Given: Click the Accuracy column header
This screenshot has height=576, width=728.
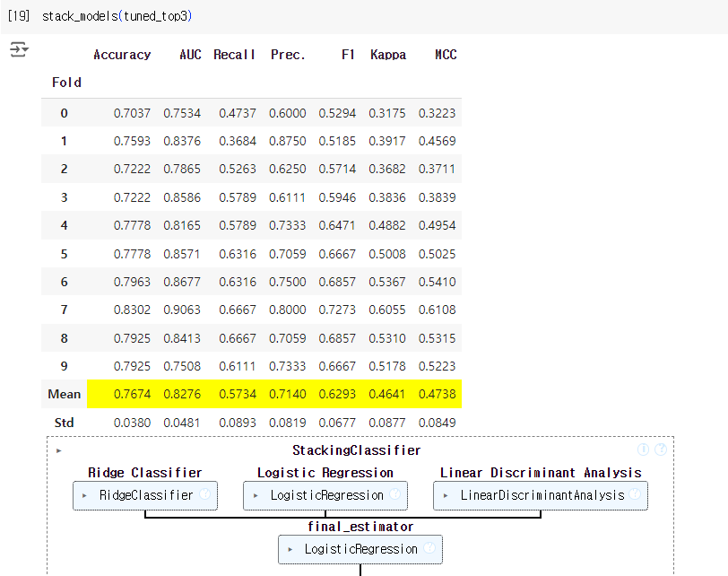Looking at the screenshot, I should (122, 55).
